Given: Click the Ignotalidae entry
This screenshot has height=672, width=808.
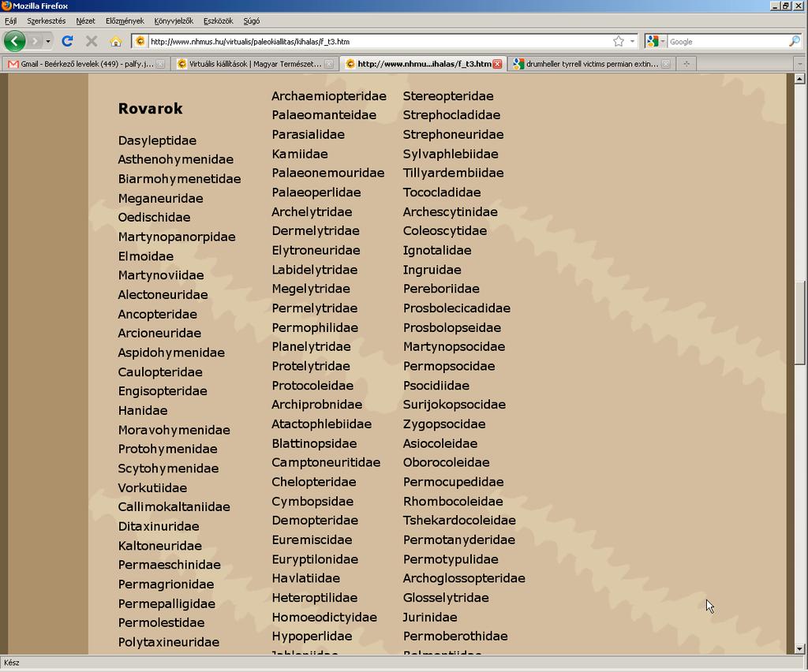Looking at the screenshot, I should click(437, 250).
